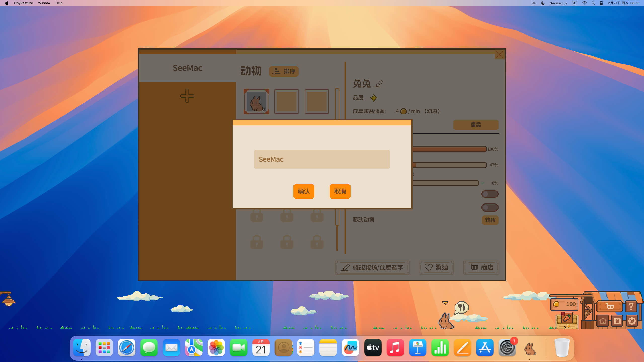
Task: Click 修改牧场/仓库名字 button
Action: [372, 267]
